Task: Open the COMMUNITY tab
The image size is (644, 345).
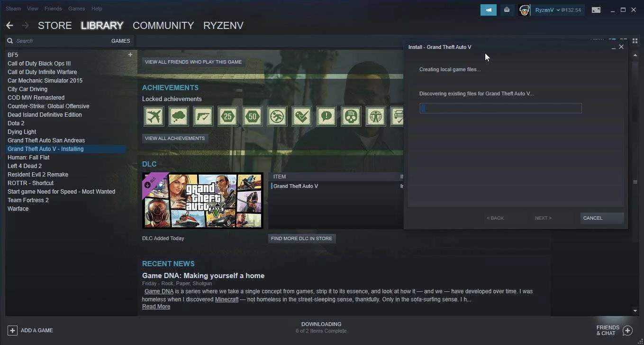Action: coord(163,26)
